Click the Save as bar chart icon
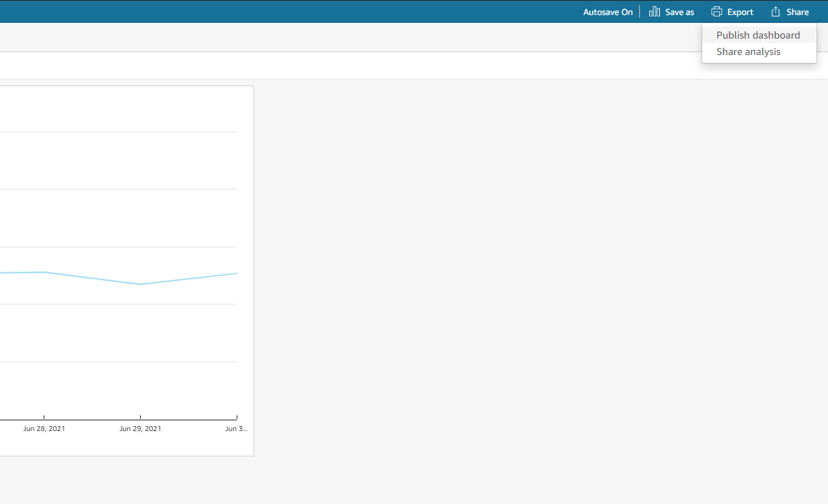The width and height of the screenshot is (828, 504). pos(654,11)
